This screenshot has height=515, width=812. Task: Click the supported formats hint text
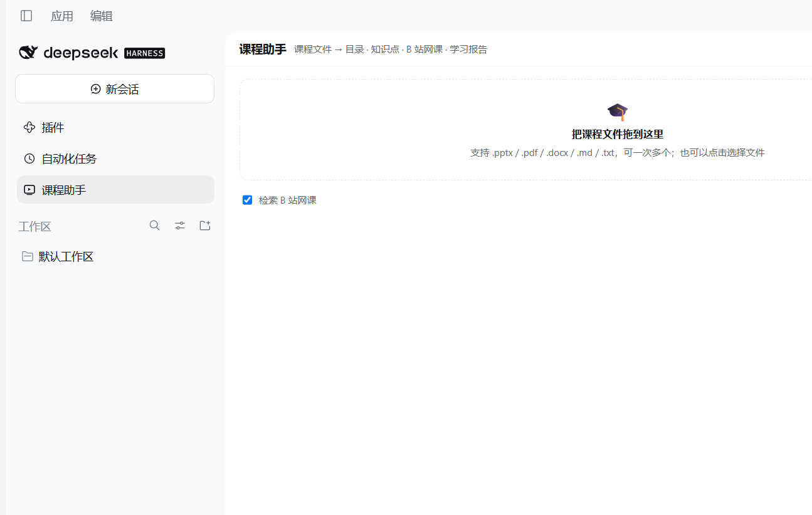coord(618,153)
